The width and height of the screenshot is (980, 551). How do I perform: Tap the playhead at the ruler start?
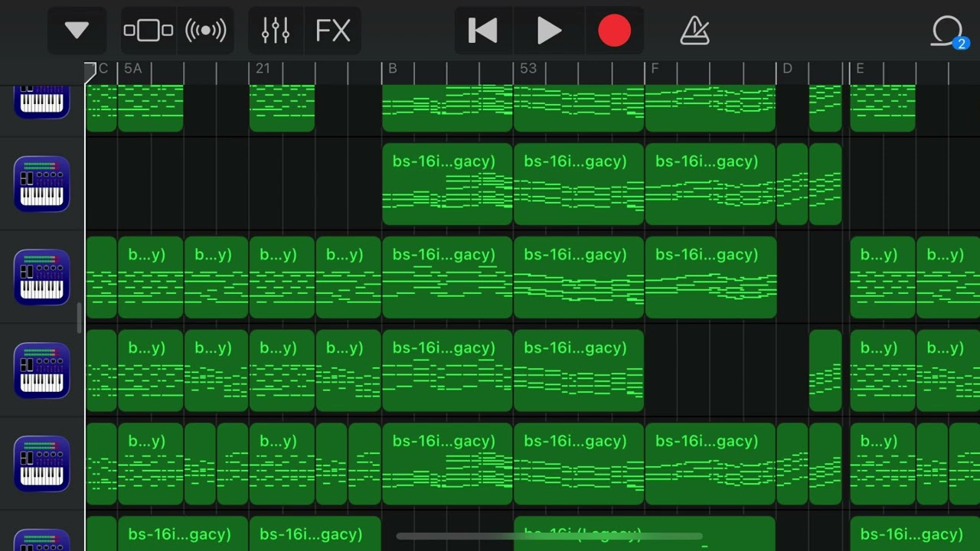tap(90, 73)
